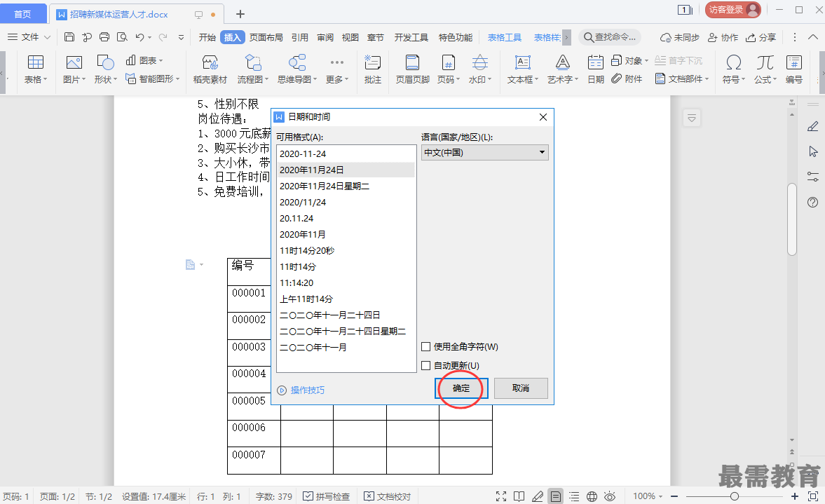Open the 语言 中文(中国) dropdown

(484, 153)
